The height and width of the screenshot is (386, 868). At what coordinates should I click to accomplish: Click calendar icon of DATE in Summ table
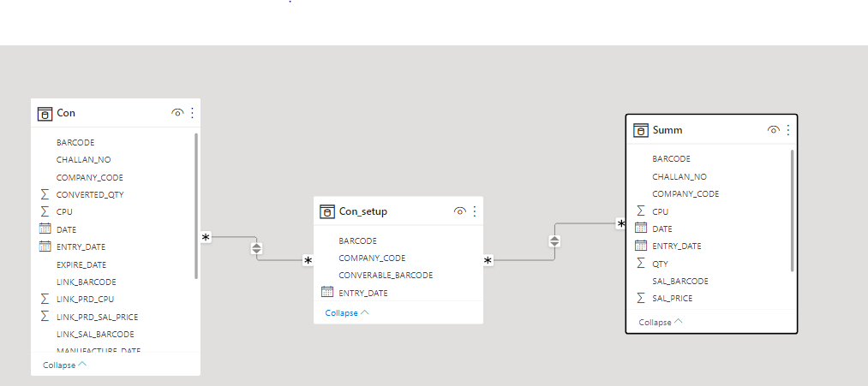[x=641, y=228]
